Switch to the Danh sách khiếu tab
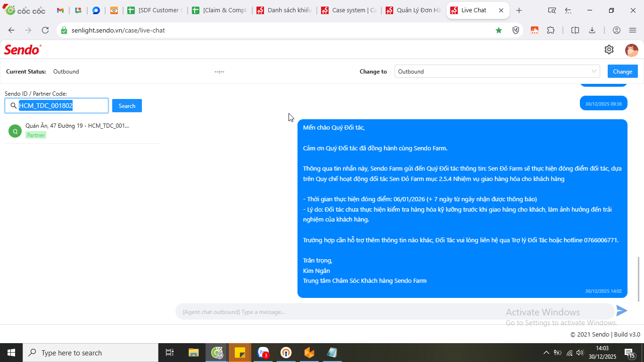The width and height of the screenshot is (644, 362). [x=284, y=10]
